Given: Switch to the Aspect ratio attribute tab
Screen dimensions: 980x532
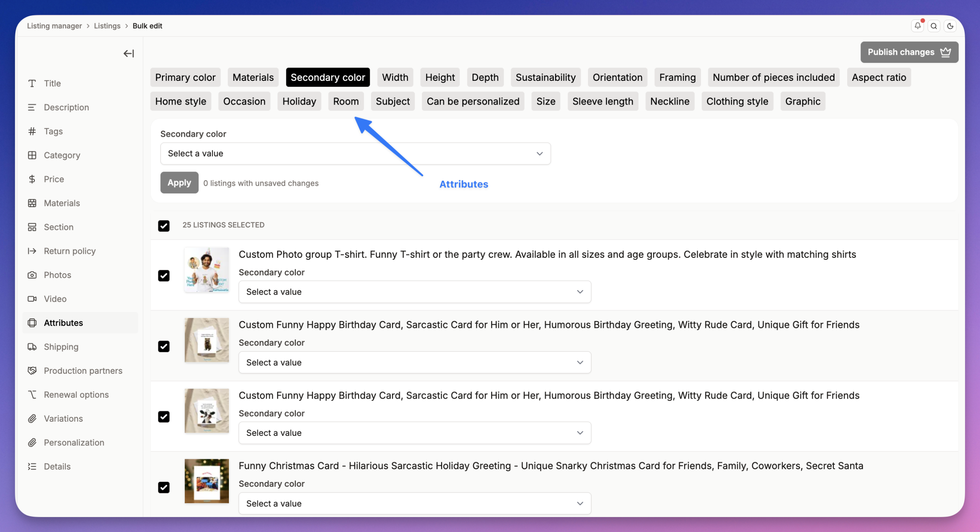Looking at the screenshot, I should pos(879,77).
